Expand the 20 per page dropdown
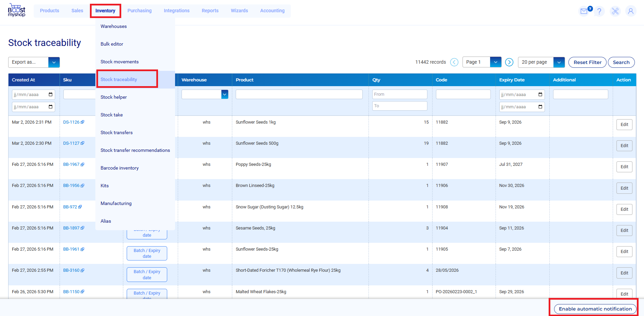 pyautogui.click(x=559, y=62)
